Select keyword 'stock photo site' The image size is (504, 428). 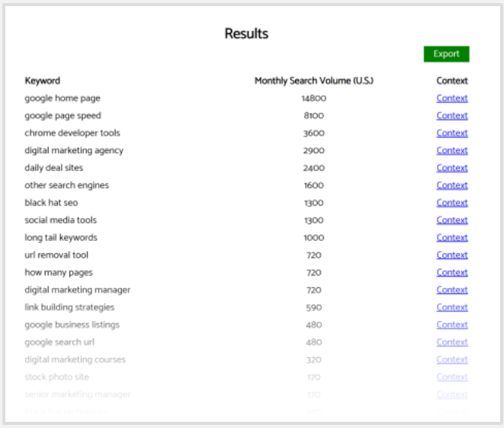tap(56, 377)
